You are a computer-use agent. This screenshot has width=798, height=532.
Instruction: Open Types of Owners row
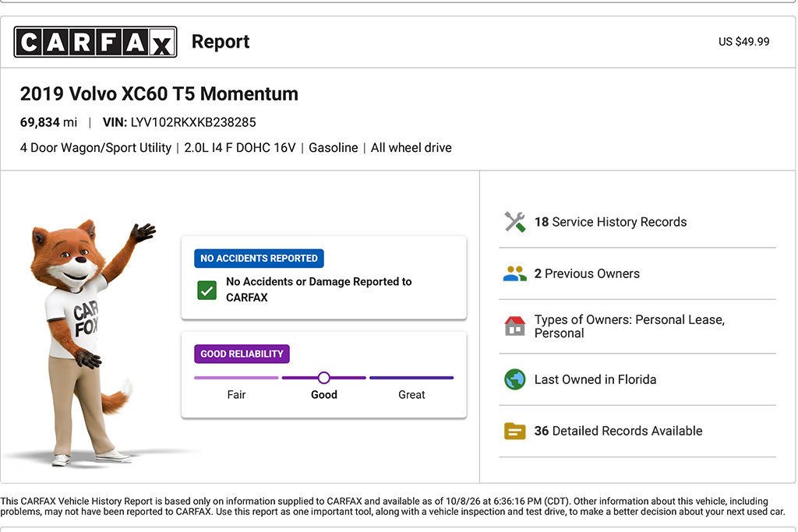click(637, 326)
